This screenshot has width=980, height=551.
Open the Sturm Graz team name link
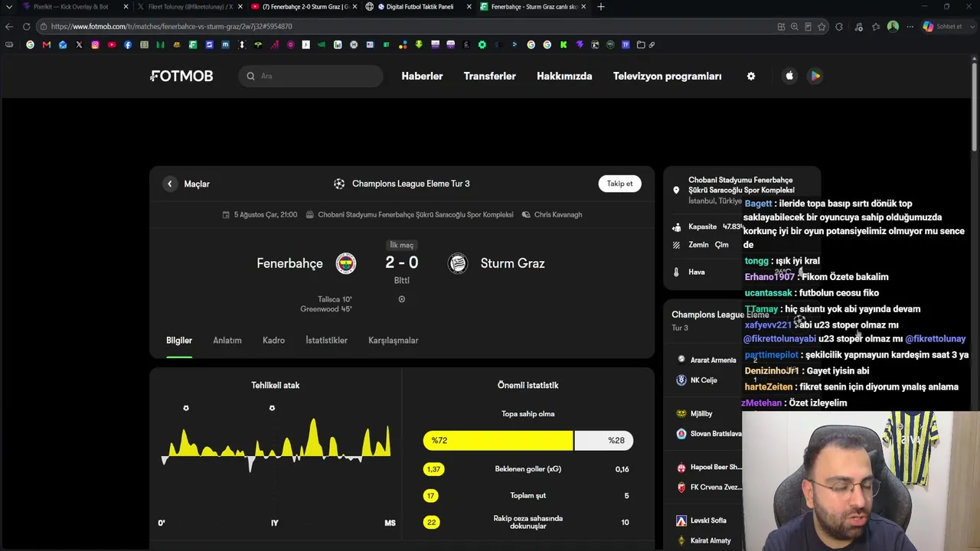[x=513, y=263]
